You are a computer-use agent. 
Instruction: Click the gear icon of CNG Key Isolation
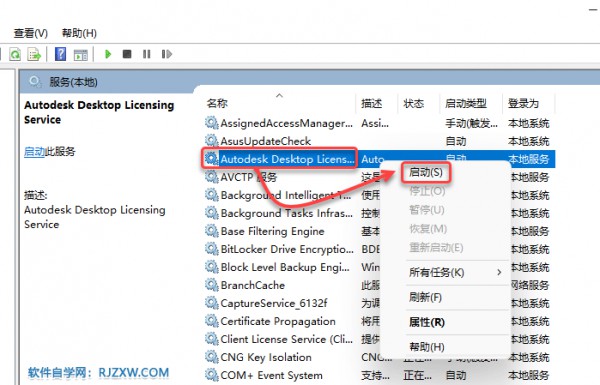(x=211, y=357)
